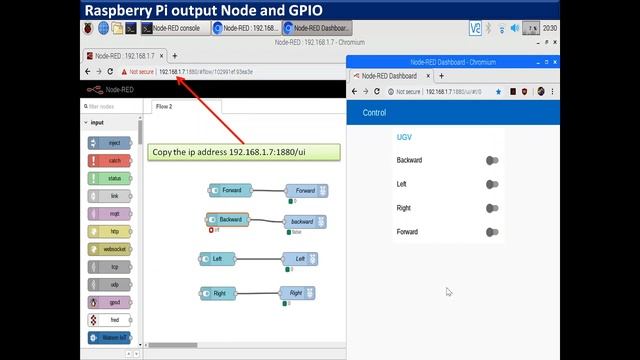
Task: Go back in the Dashboard window
Action: [x=354, y=91]
